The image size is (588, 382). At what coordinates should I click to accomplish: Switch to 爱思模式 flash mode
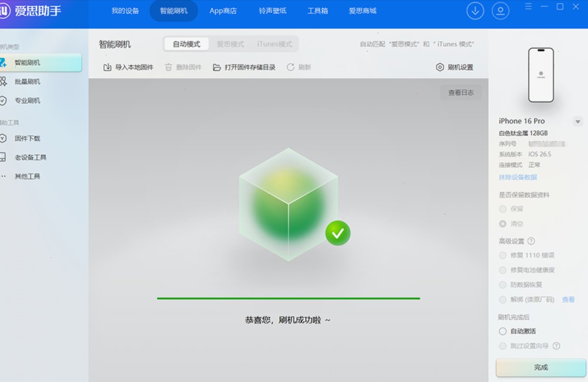point(230,44)
